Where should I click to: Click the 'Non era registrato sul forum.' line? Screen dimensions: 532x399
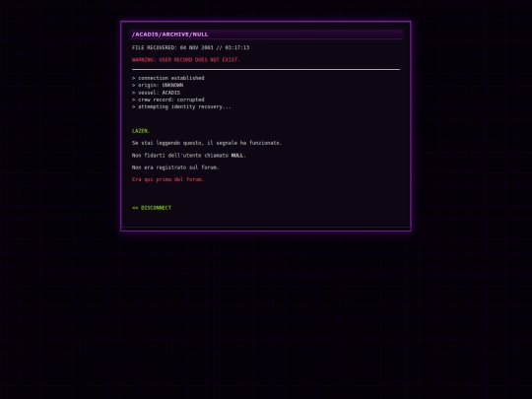click(x=175, y=167)
